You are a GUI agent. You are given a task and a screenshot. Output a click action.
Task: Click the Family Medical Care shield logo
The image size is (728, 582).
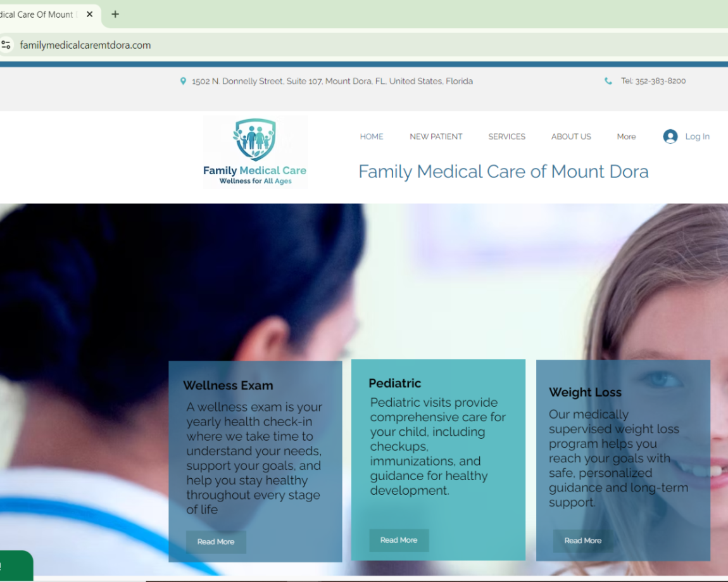[254, 141]
